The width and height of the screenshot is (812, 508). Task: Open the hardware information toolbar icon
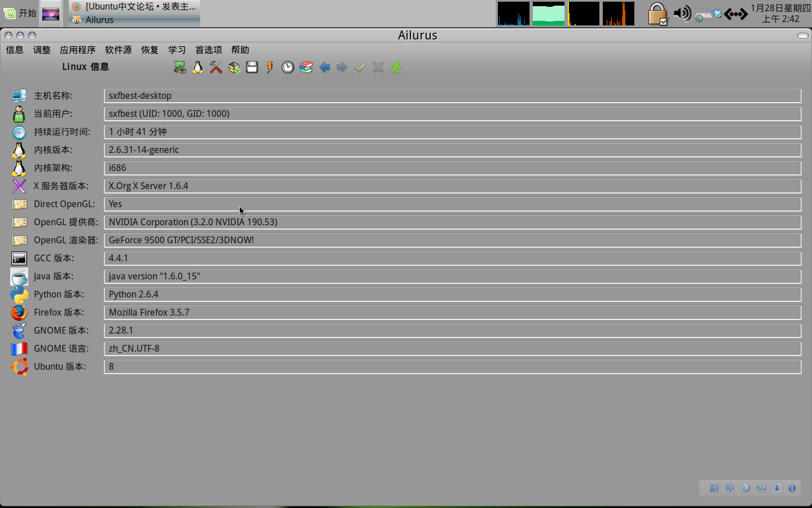(x=179, y=68)
